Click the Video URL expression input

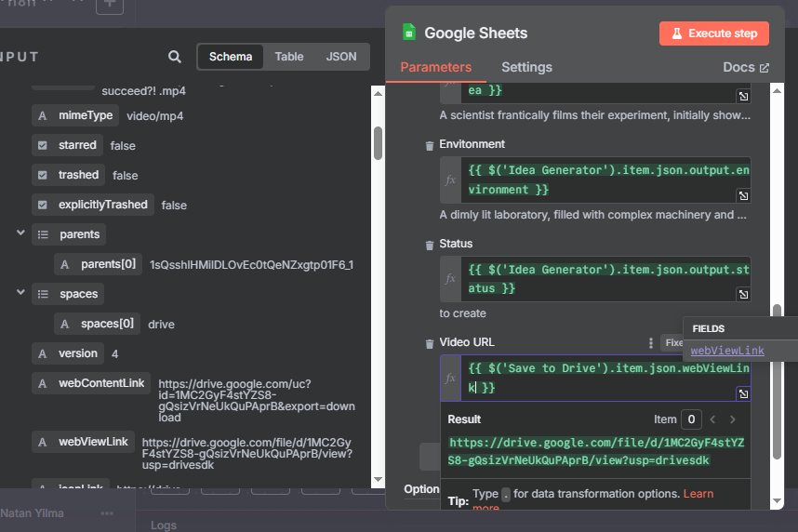click(605, 378)
